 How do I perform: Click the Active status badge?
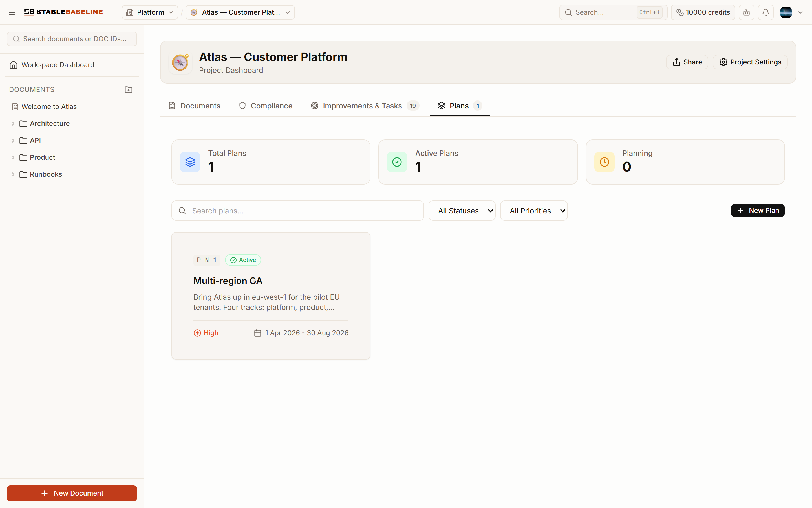pyautogui.click(x=243, y=260)
